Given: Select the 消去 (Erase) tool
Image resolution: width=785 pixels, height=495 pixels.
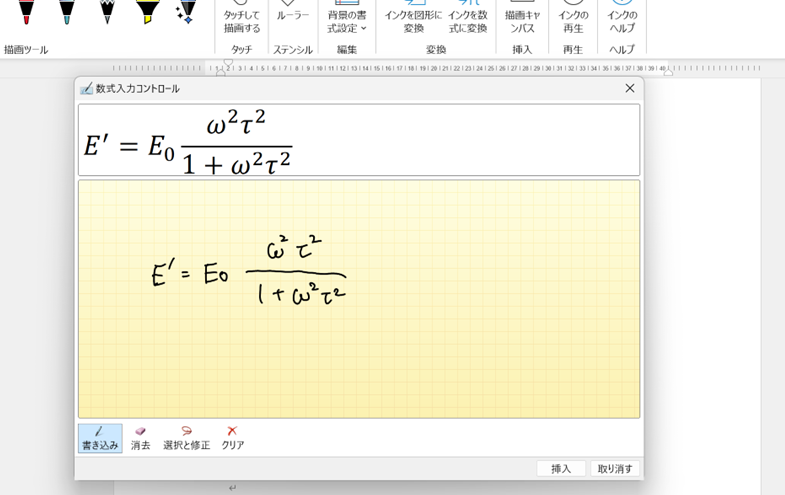Looking at the screenshot, I should 140,438.
